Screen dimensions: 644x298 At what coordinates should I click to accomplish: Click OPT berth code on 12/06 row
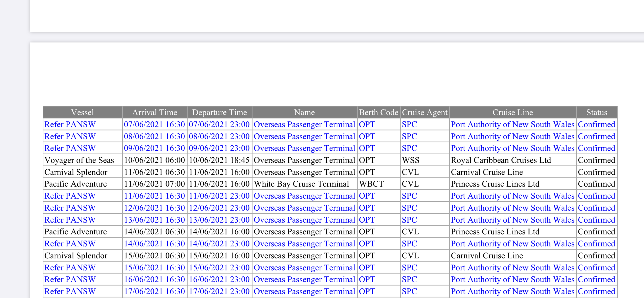point(367,208)
